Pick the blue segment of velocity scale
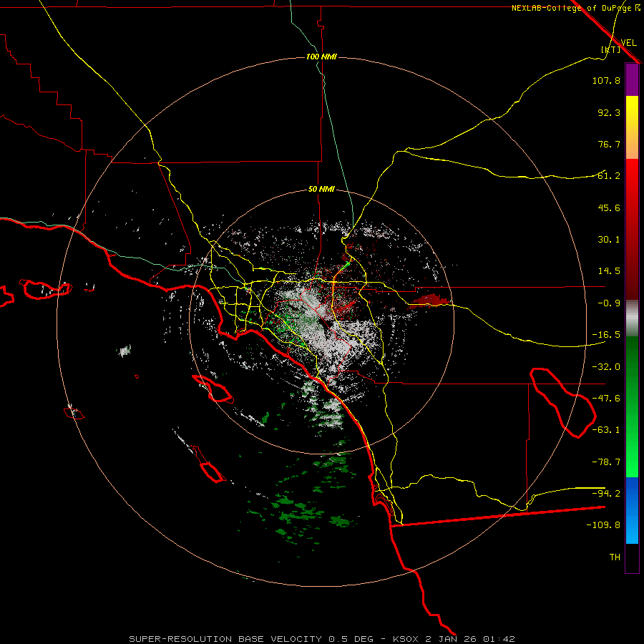644x644 pixels. 632,510
